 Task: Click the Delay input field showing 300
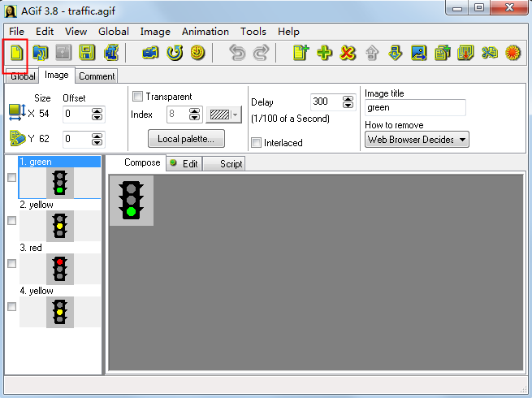(x=327, y=102)
